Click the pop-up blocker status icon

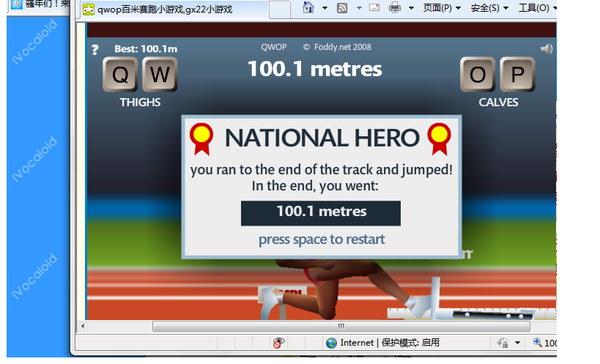[278, 343]
